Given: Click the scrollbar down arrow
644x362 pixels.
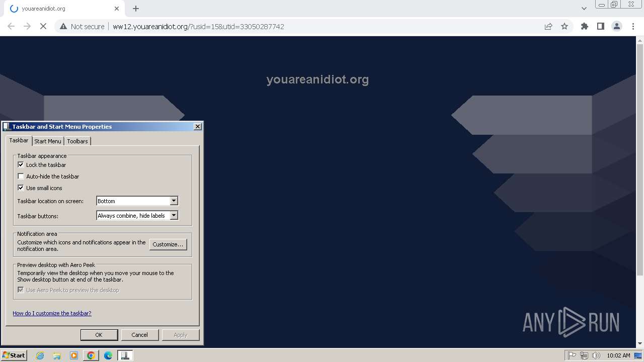Looking at the screenshot, I should [x=640, y=344].
